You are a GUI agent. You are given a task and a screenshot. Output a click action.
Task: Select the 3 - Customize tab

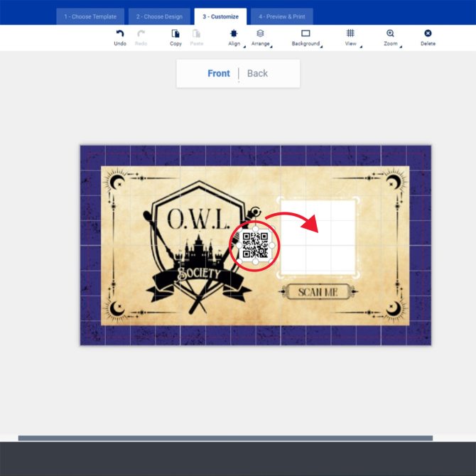[x=221, y=17]
